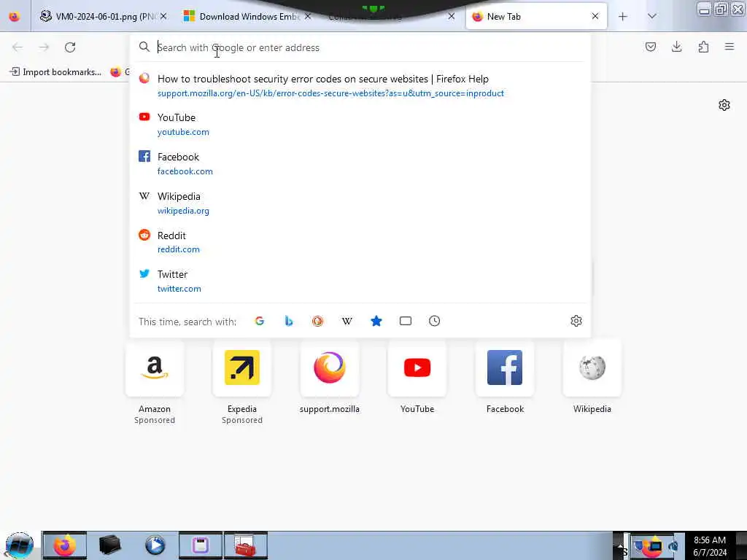List all tabs chevron
The height and width of the screenshot is (560, 747).
click(x=652, y=17)
